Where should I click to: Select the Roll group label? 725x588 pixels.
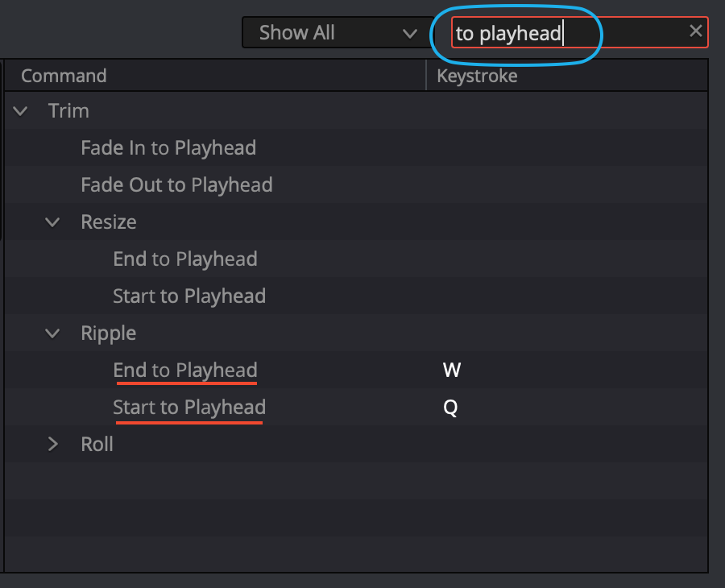(97, 444)
